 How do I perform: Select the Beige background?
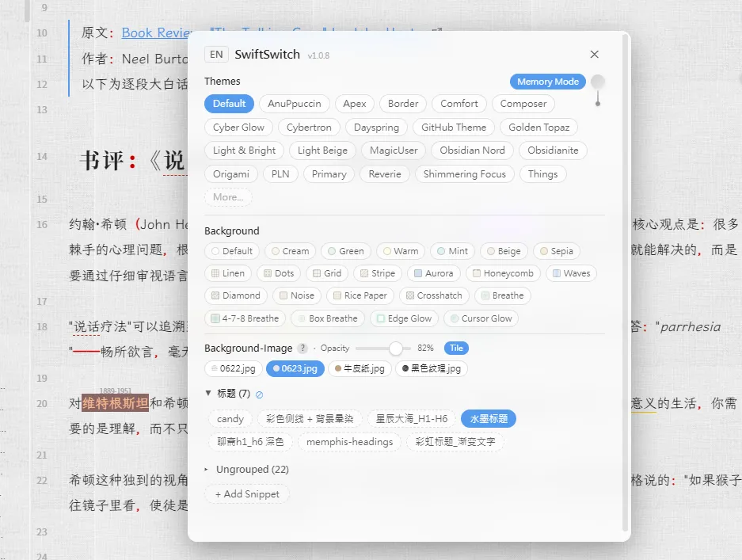tap(504, 251)
